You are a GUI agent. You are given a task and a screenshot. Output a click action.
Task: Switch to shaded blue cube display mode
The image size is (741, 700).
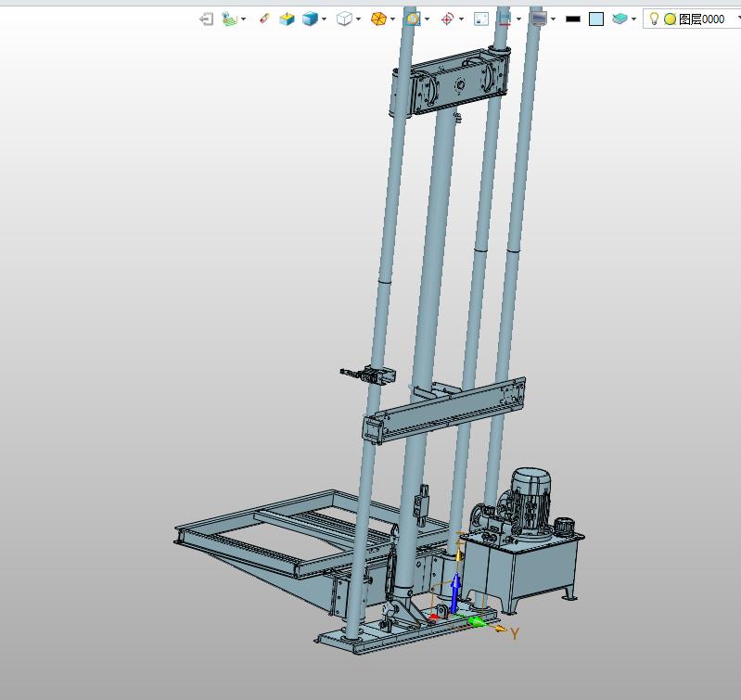[310, 19]
